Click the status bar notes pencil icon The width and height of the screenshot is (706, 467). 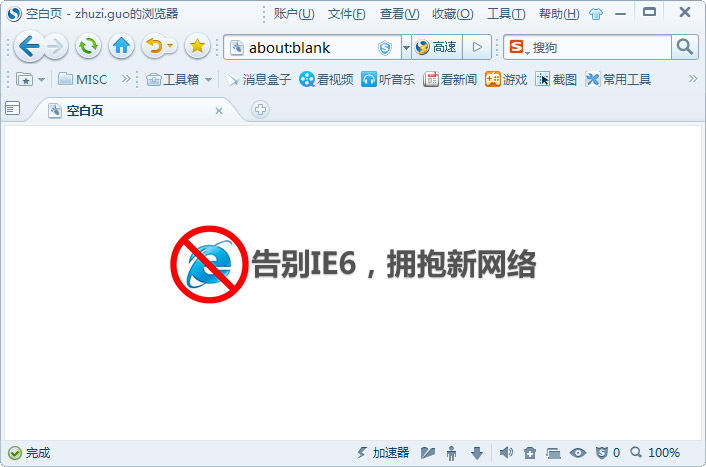(428, 453)
